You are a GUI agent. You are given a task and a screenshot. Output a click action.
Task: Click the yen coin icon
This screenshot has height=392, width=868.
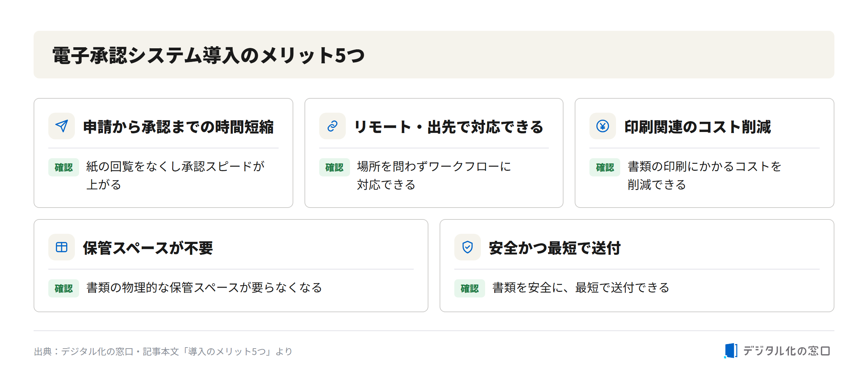[603, 126]
